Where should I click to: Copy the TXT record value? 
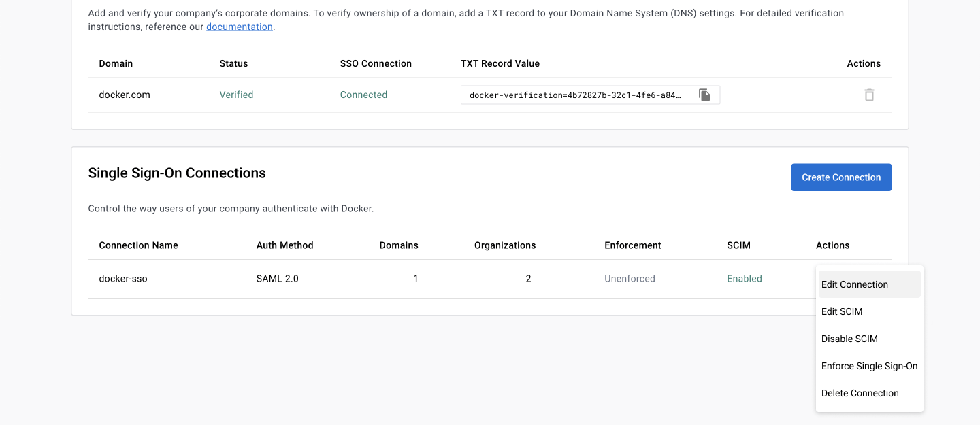[x=704, y=95]
